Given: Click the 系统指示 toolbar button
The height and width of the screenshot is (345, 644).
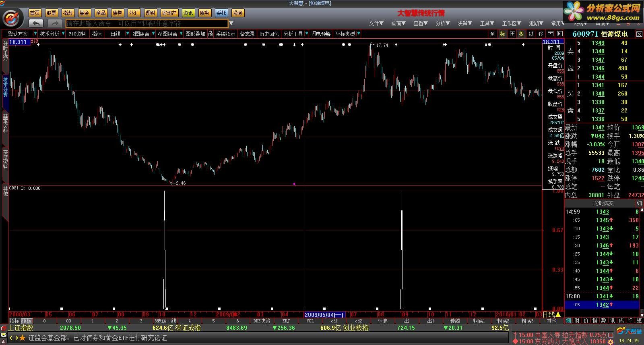Looking at the screenshot, I should [225, 34].
